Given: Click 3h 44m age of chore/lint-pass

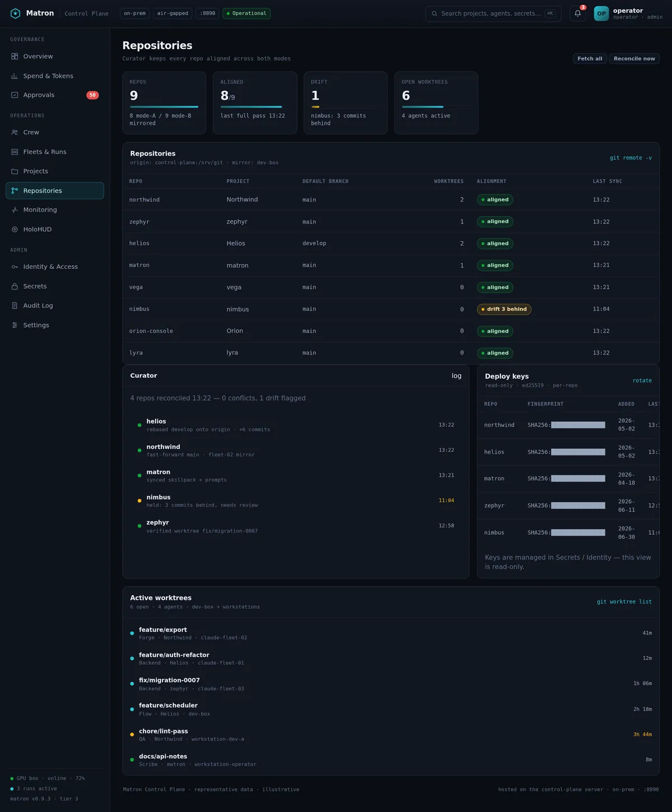Looking at the screenshot, I should click(x=642, y=735).
